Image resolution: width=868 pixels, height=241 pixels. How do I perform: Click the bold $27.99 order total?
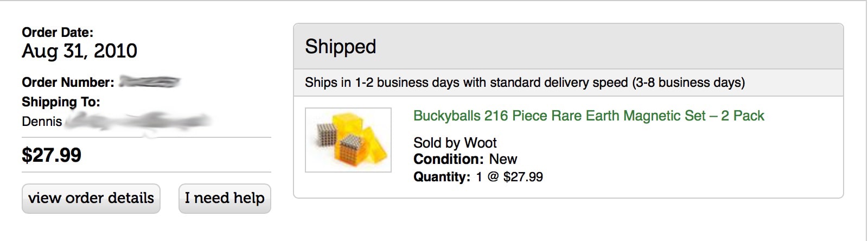tap(52, 155)
